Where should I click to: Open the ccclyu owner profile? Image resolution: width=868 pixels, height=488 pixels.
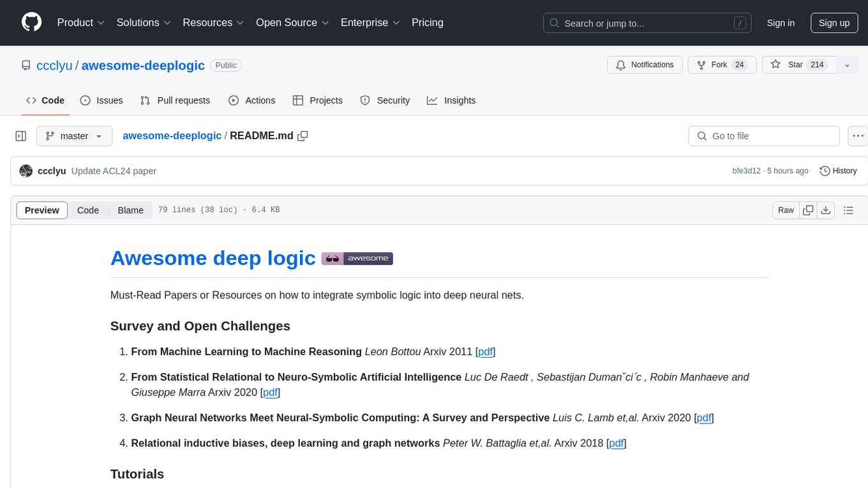click(54, 65)
